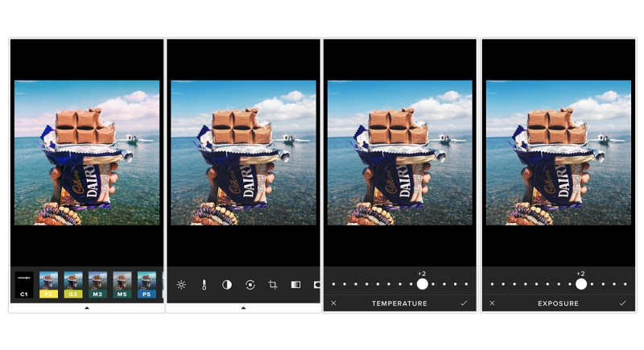The width and height of the screenshot is (644, 350).
Task: Choose the crop tool icon
Action: tap(273, 285)
